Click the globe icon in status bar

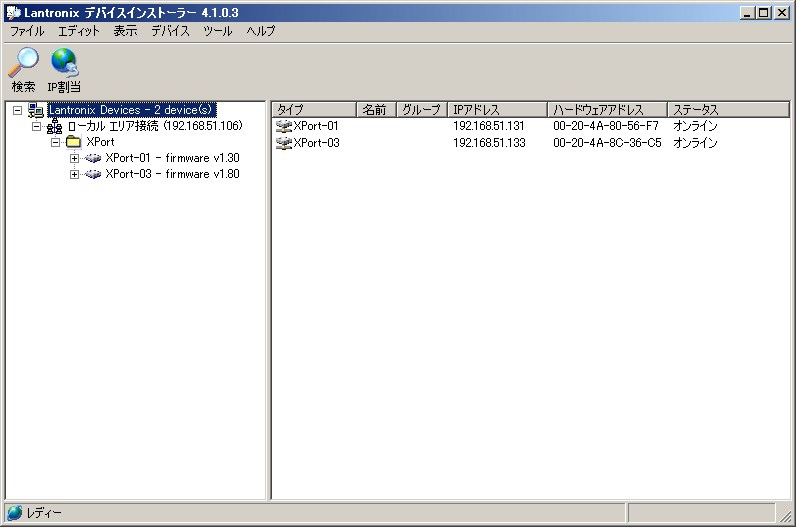click(15, 513)
